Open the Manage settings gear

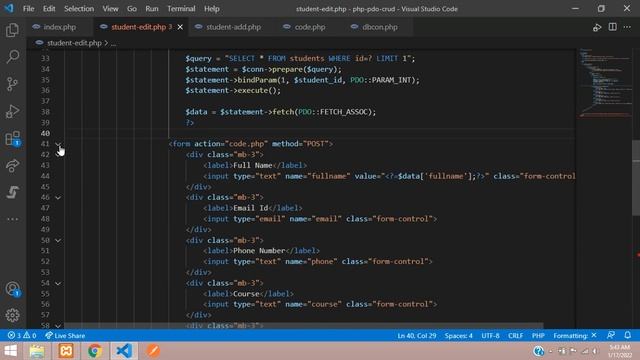(12, 315)
